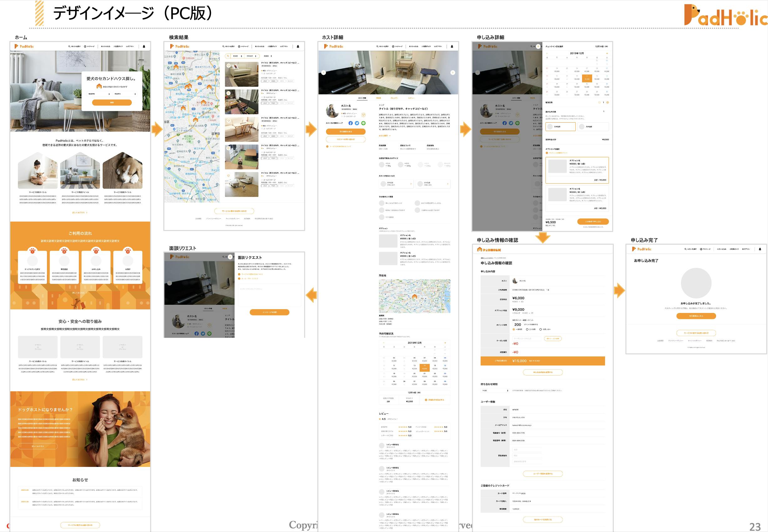Close the 申し込み詳細 booking side panel
Screen dimensions: 768x532
[538, 47]
